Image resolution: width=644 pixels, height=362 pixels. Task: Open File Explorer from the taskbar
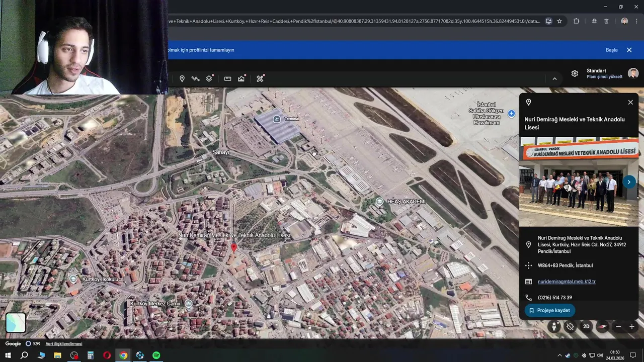(57, 355)
